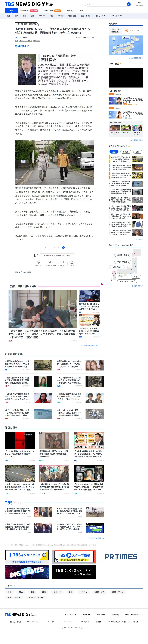Click the 福岡 related tag

[x=29, y=272]
